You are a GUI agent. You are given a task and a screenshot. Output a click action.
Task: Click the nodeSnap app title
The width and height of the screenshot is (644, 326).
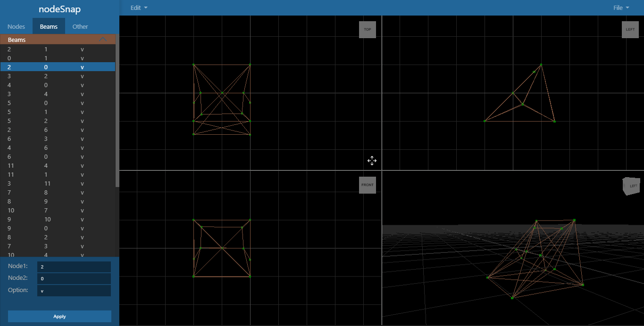click(x=59, y=9)
